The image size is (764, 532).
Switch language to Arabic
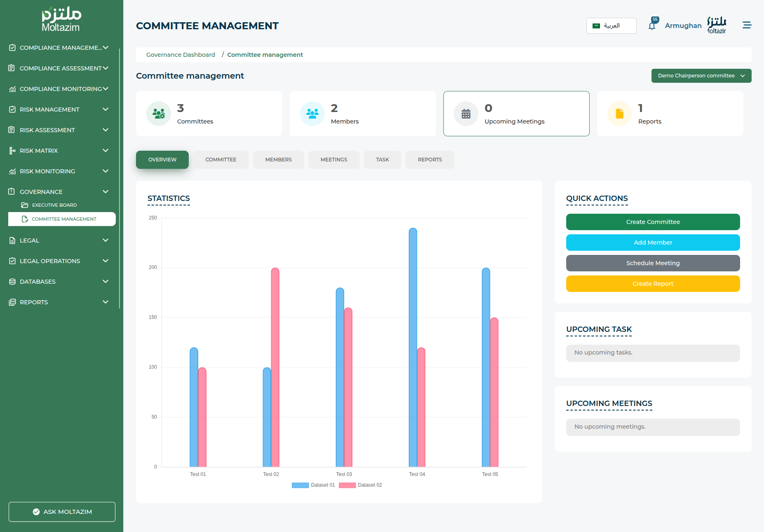(611, 26)
